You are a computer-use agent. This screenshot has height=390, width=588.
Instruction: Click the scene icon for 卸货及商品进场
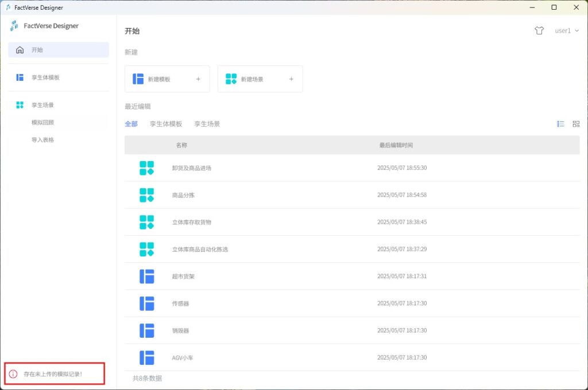[147, 168]
